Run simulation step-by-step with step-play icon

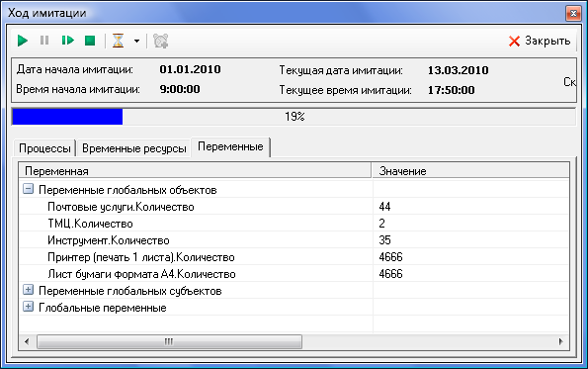tap(67, 41)
